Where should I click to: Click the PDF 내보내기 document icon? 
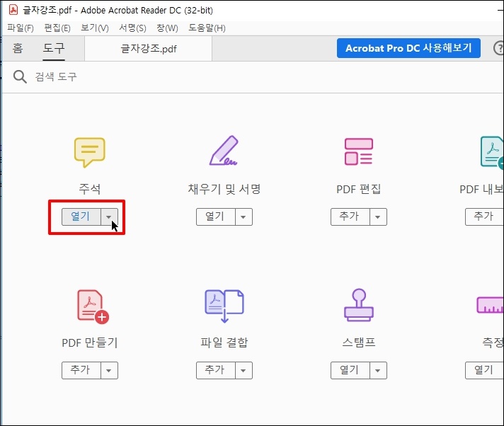(x=492, y=153)
